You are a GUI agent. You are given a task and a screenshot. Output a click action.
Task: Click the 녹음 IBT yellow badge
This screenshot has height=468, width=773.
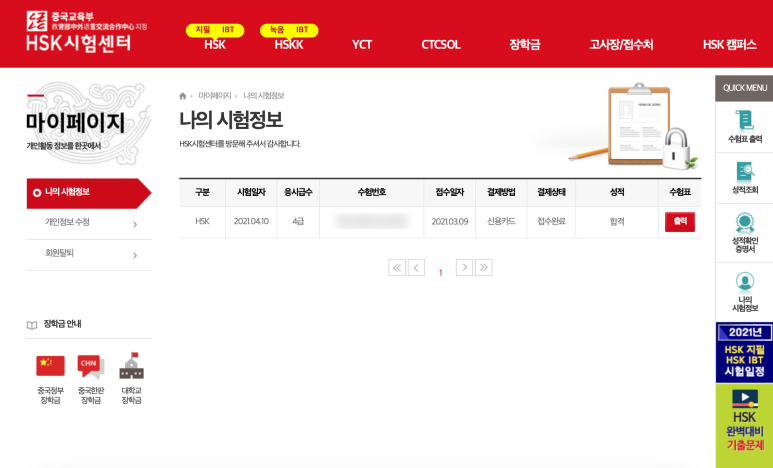pyautogui.click(x=289, y=30)
